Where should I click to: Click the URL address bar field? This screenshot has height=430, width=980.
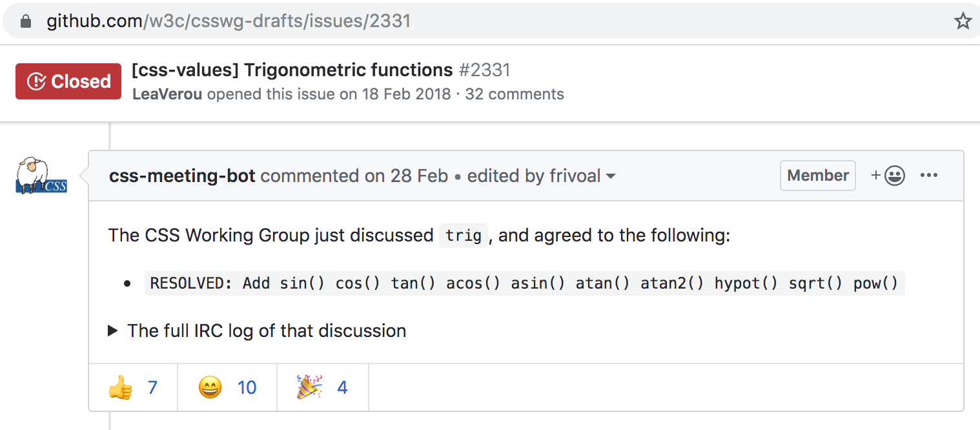tap(452, 21)
